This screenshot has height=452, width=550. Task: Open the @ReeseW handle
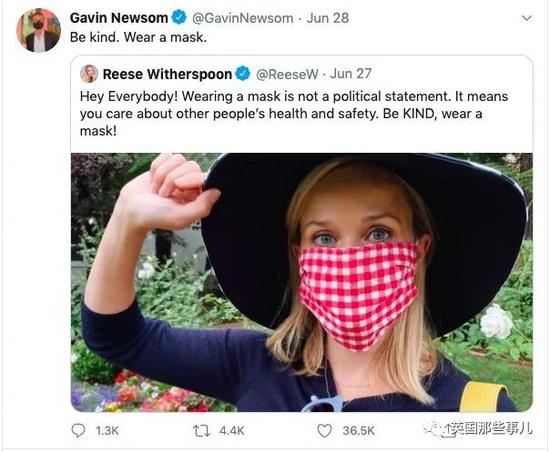(287, 74)
